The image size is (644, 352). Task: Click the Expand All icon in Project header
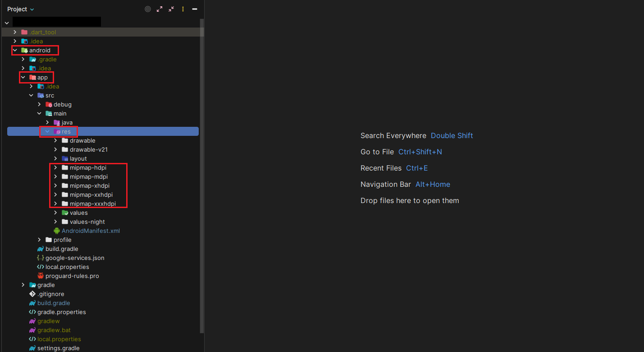pyautogui.click(x=160, y=9)
